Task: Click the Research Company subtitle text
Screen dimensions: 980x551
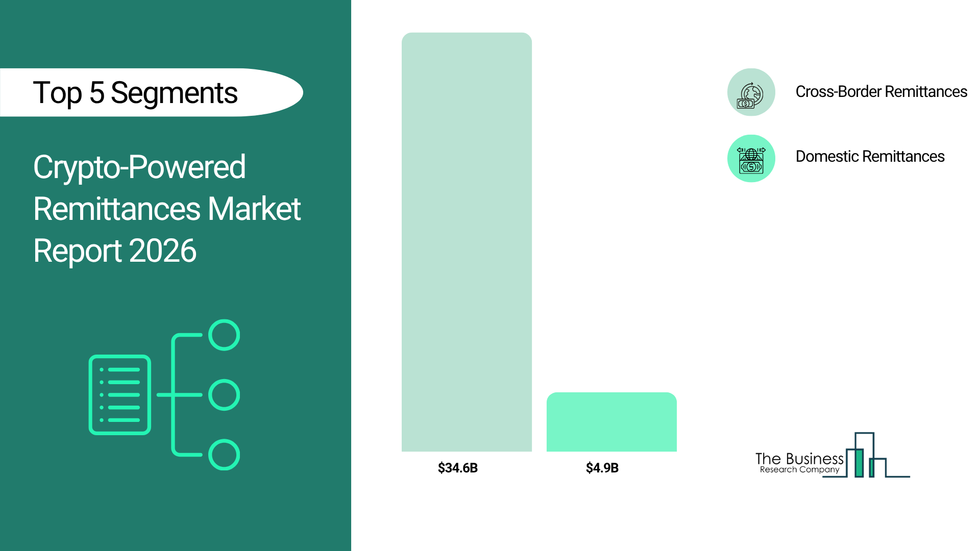Action: tap(799, 470)
